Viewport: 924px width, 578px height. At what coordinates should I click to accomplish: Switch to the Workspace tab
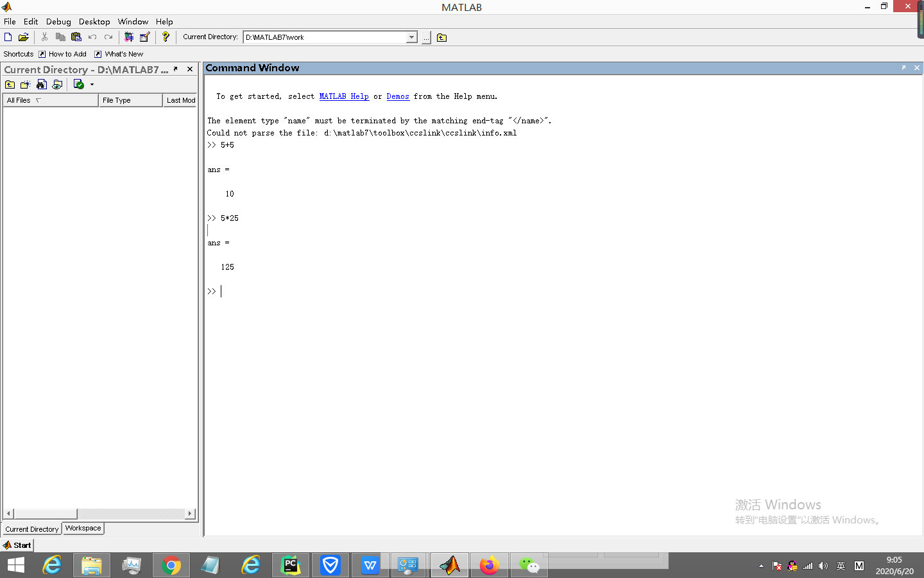(x=83, y=528)
